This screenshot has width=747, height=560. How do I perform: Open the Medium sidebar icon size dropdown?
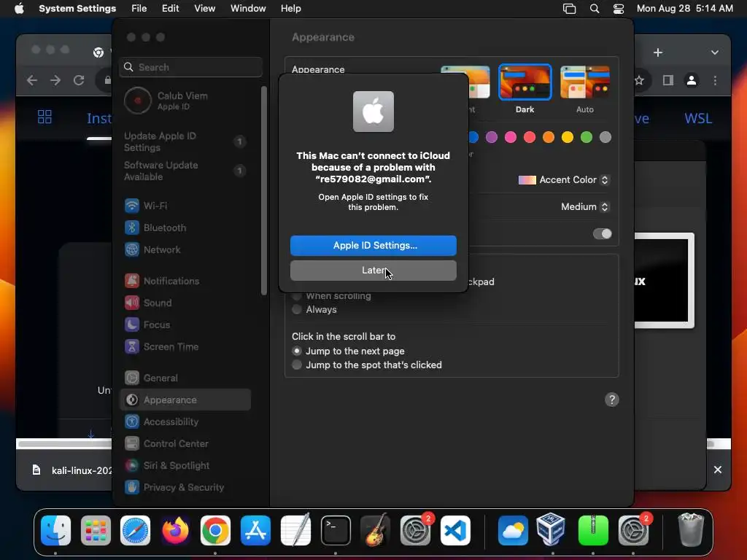point(584,206)
